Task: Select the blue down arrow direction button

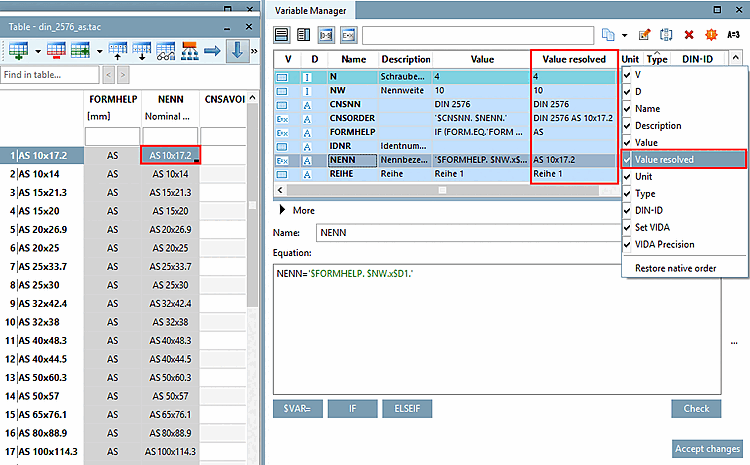Action: coord(237,49)
